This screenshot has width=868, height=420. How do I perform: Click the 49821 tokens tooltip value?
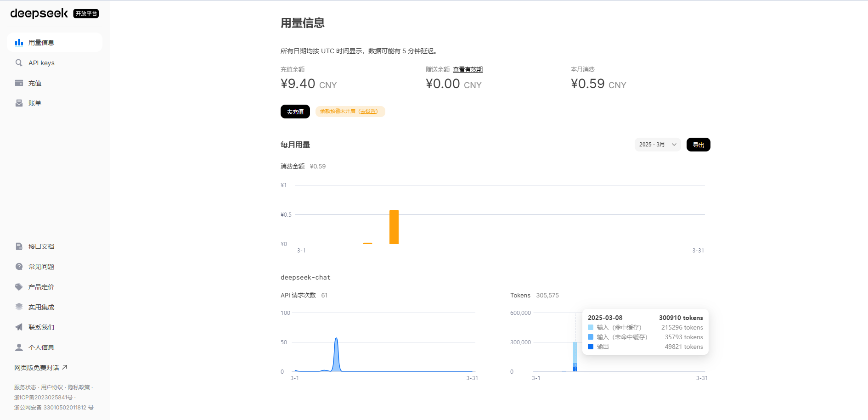click(684, 347)
